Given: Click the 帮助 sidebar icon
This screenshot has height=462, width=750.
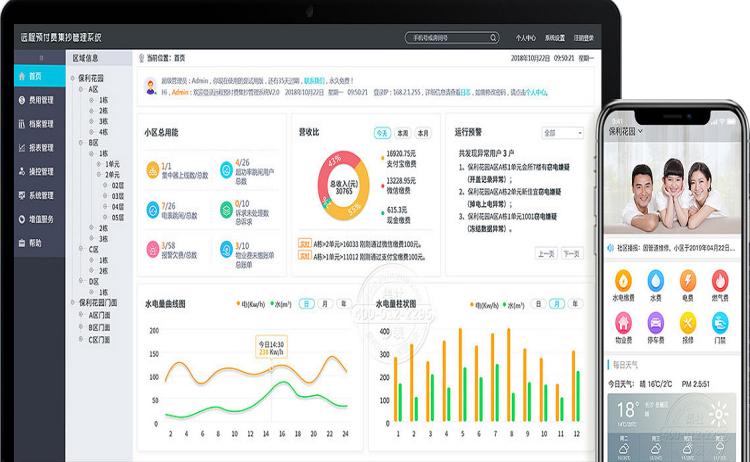Looking at the screenshot, I should click(22, 243).
